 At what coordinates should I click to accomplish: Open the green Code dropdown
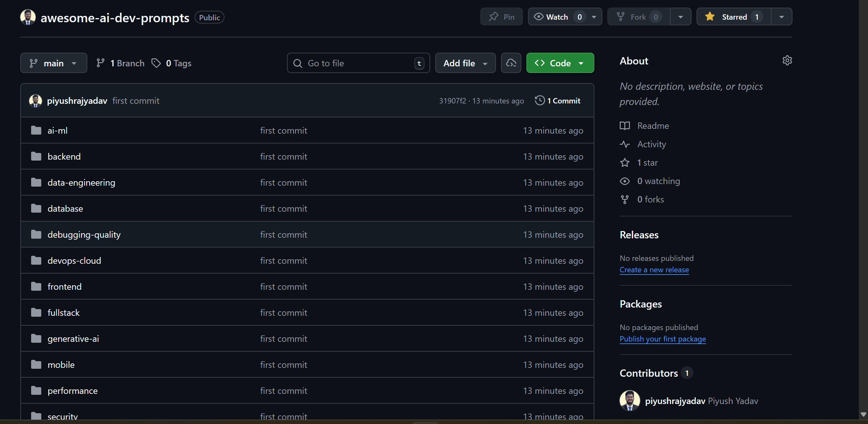(x=560, y=63)
